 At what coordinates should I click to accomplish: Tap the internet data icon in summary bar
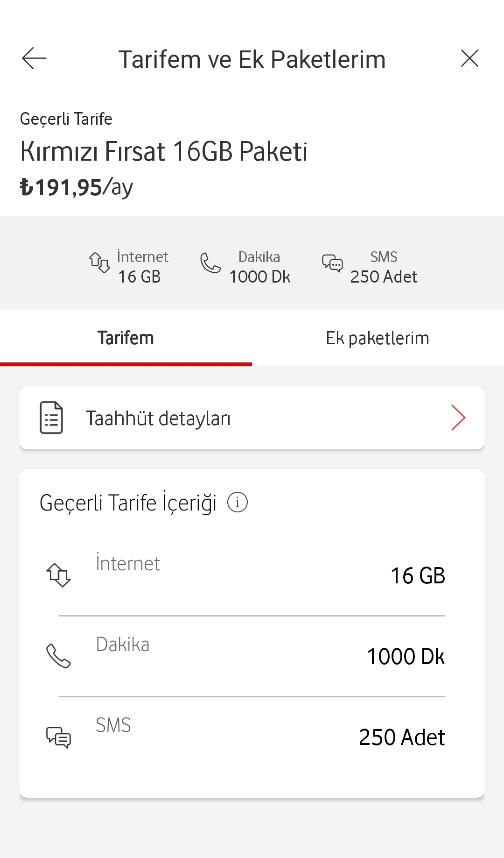[x=99, y=262]
